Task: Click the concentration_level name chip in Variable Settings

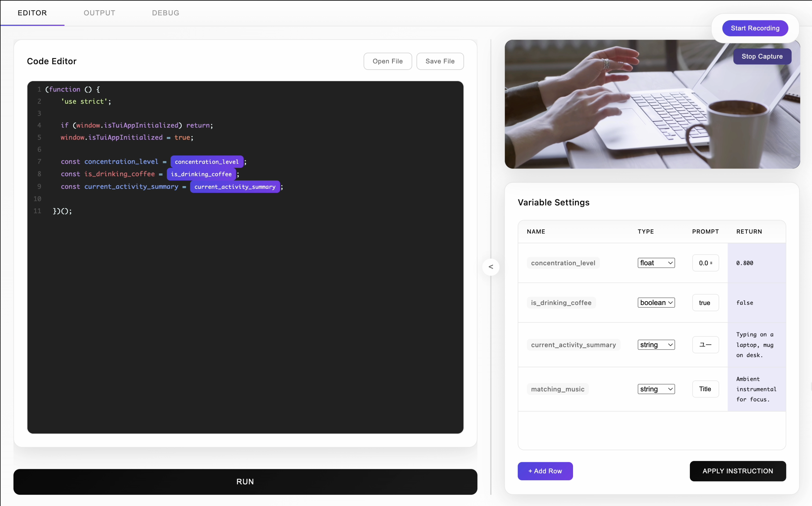Action: (563, 263)
